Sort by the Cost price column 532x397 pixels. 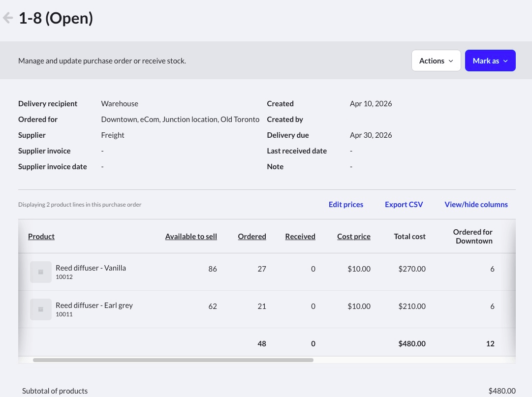click(353, 236)
